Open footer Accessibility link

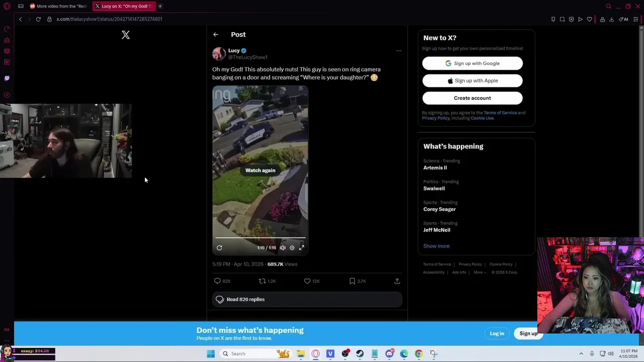point(434,272)
